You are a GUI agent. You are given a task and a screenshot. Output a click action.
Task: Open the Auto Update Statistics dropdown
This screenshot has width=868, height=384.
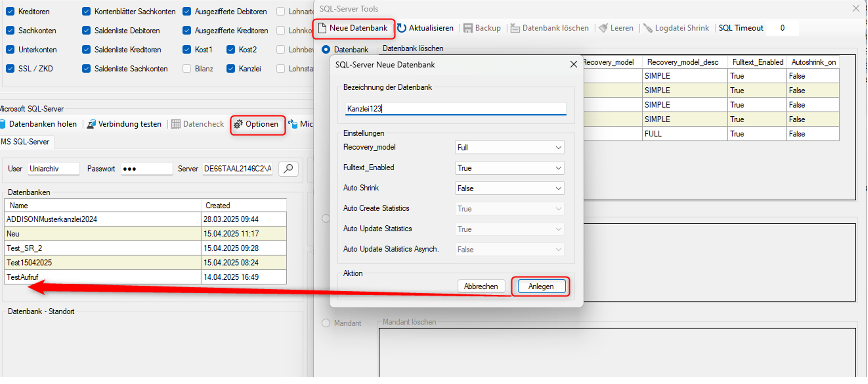(x=509, y=229)
